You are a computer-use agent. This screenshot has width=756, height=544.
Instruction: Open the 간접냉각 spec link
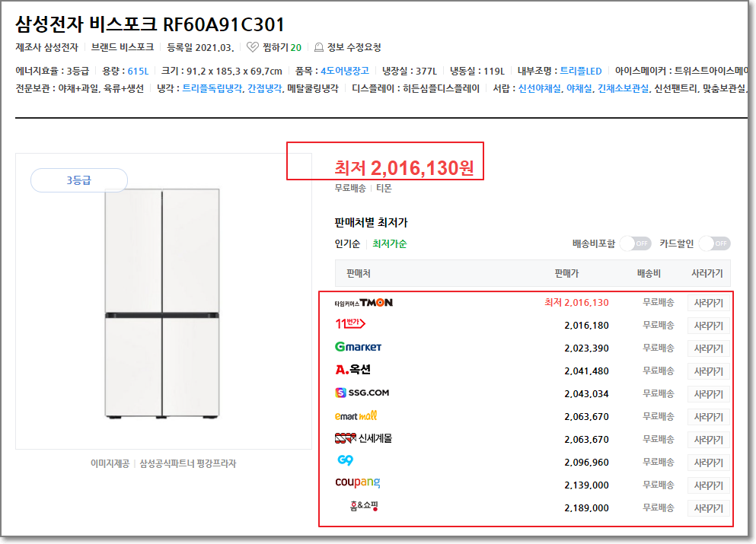pos(265,89)
